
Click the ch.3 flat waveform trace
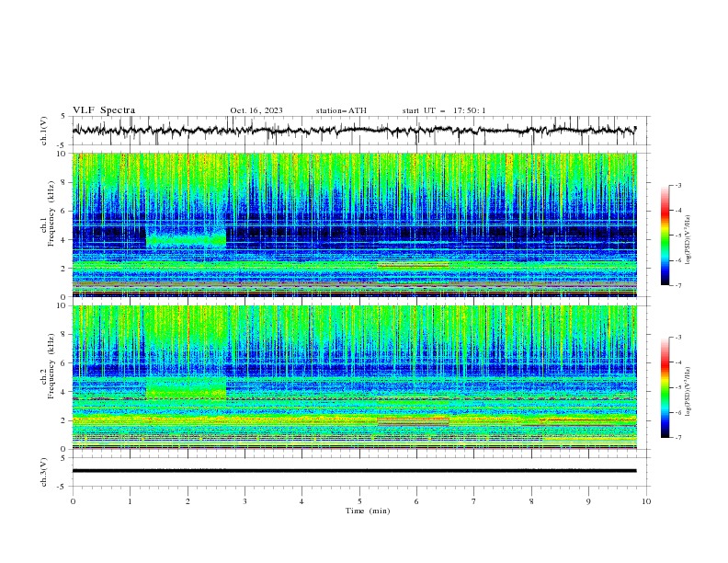tap(354, 471)
